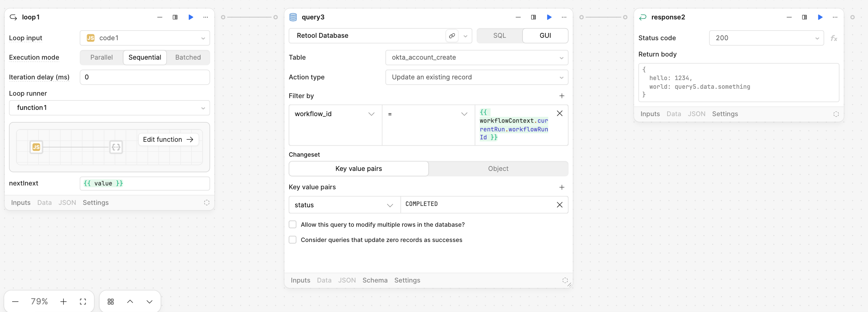Open the response2 more options menu
The image size is (868, 312).
835,17
